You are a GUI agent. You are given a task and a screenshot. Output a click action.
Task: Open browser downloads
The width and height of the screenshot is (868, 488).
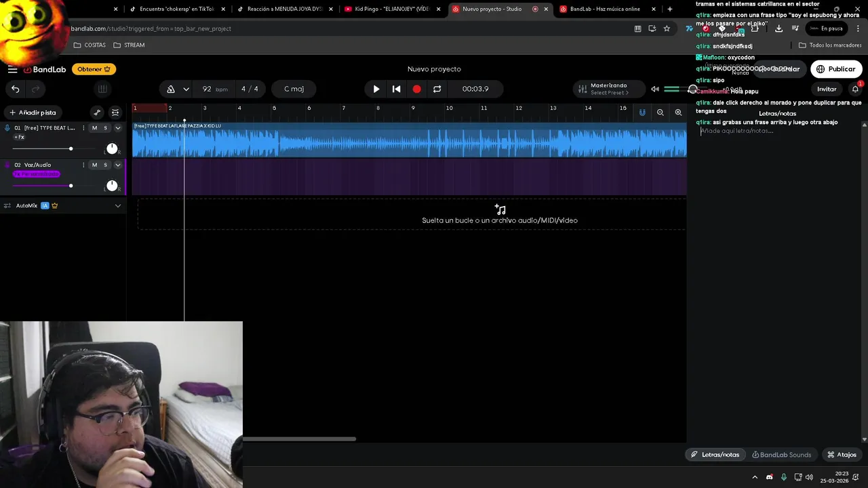[778, 28]
